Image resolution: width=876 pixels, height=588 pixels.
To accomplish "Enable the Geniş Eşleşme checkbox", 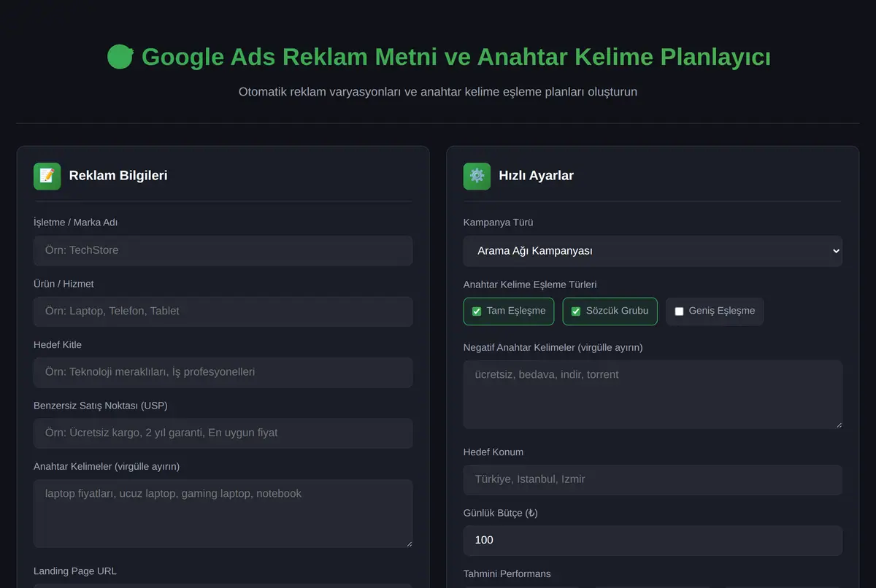I will click(679, 312).
